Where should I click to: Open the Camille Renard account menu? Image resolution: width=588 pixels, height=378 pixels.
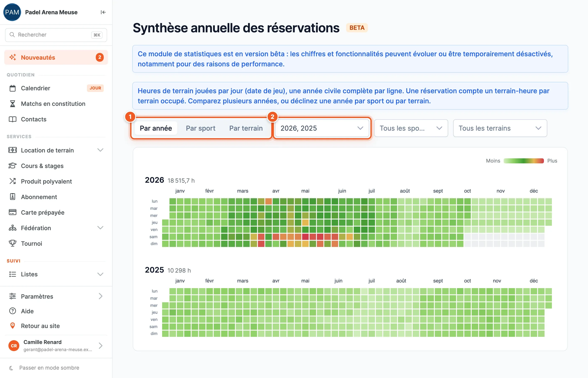pyautogui.click(x=56, y=346)
